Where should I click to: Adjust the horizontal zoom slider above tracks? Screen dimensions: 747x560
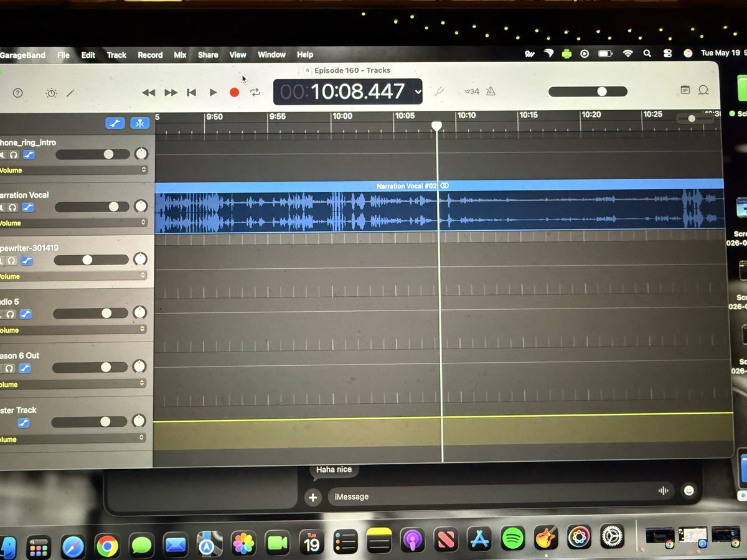point(695,119)
